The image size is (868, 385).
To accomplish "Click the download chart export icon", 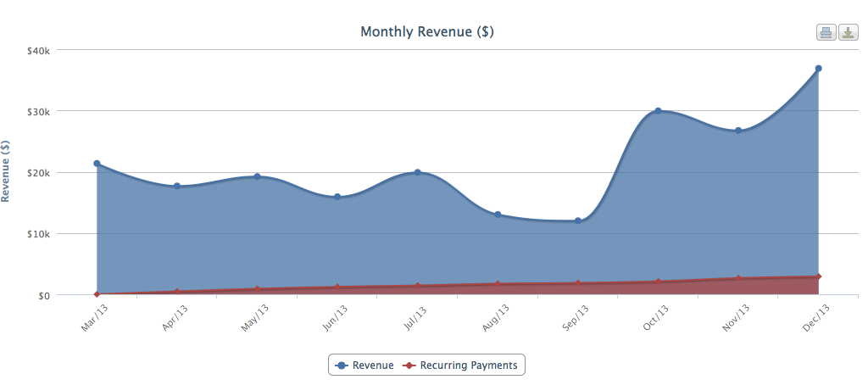I will click(x=848, y=32).
